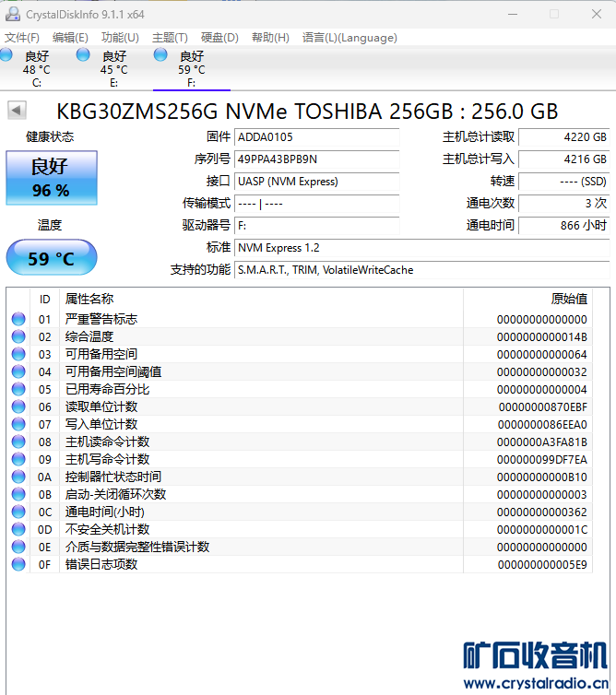616x695 pixels.
Task: Select the 写入单位计数 attribute name
Action: point(101,424)
